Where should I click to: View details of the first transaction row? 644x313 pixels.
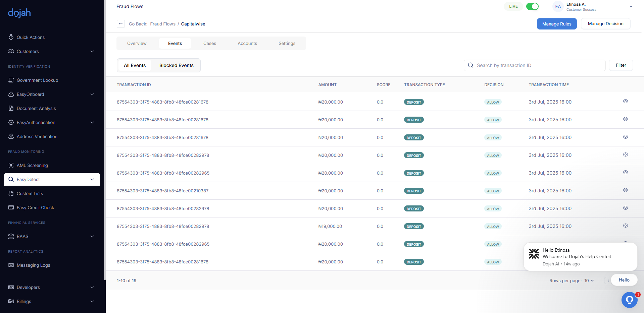tap(625, 101)
